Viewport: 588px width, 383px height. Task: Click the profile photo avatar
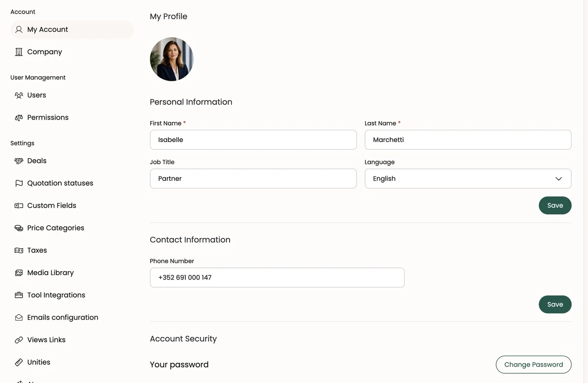pyautogui.click(x=172, y=59)
